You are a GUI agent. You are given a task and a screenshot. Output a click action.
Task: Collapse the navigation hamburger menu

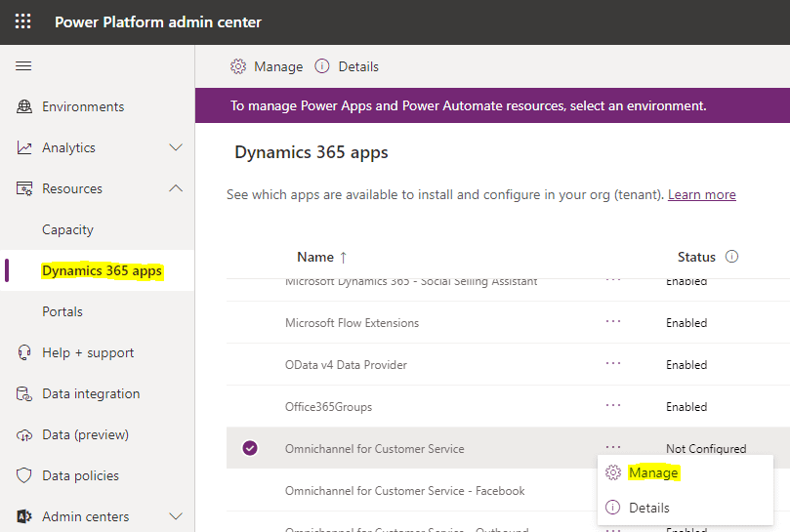tap(23, 66)
